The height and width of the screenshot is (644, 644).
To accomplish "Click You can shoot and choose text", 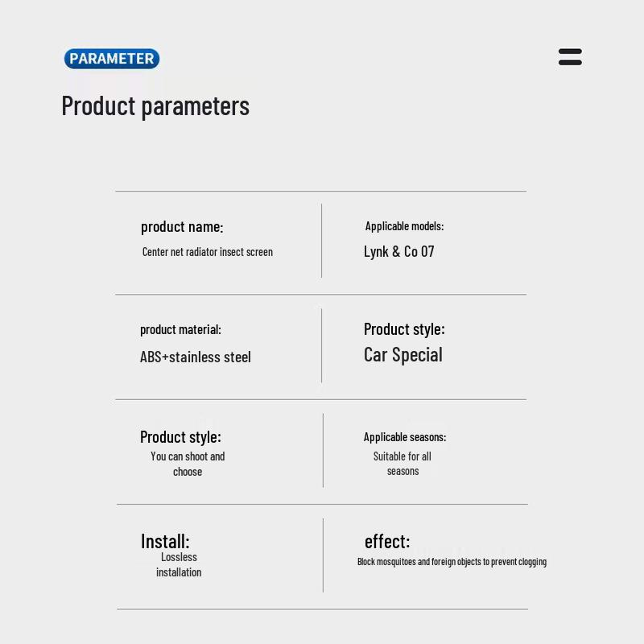I will [x=188, y=464].
